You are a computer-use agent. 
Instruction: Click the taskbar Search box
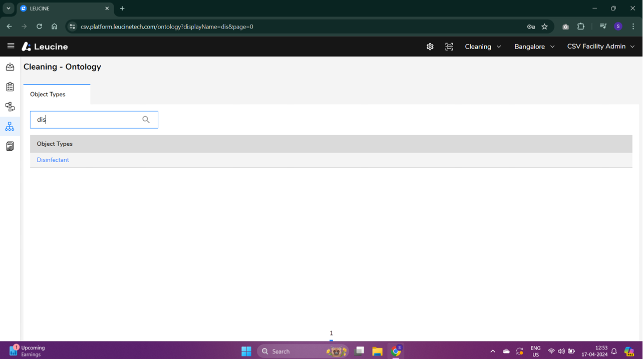point(304,352)
